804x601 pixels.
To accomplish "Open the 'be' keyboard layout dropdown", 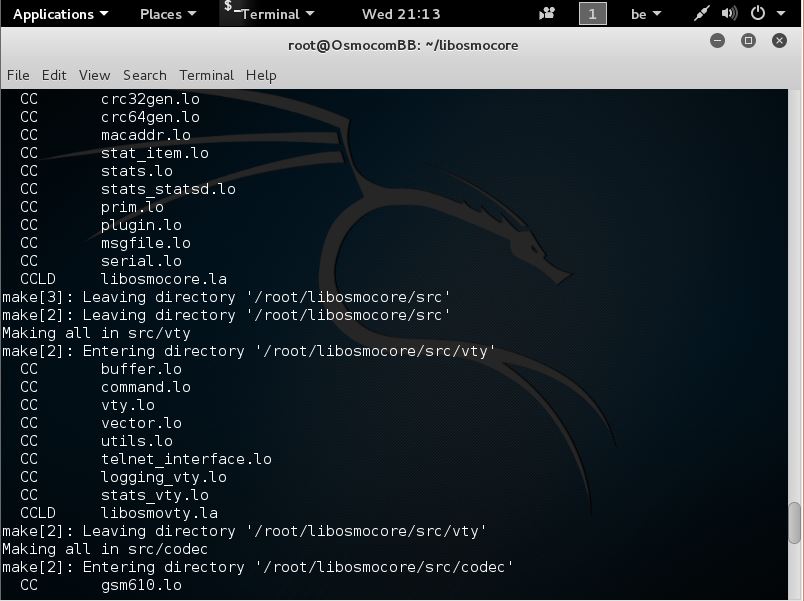I will (646, 14).
